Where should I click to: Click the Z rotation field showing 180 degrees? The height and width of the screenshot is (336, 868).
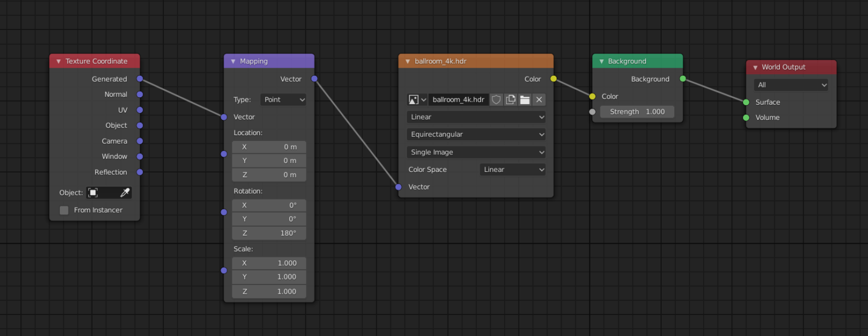click(x=269, y=232)
